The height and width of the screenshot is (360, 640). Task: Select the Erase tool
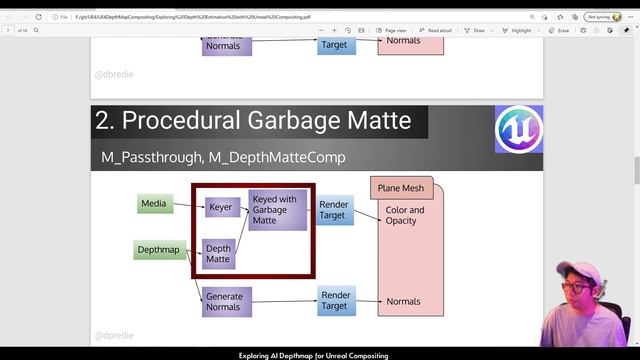559,30
